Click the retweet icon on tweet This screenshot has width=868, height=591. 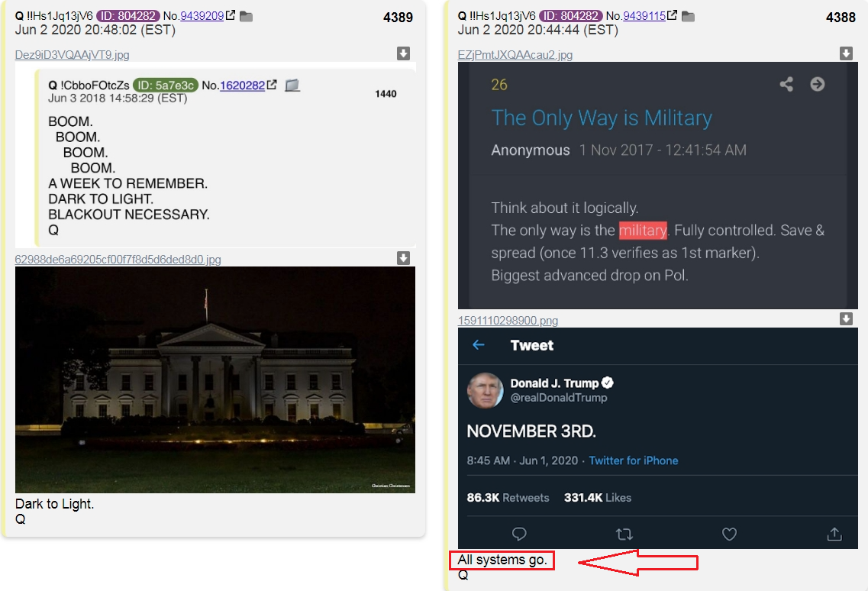(624, 534)
